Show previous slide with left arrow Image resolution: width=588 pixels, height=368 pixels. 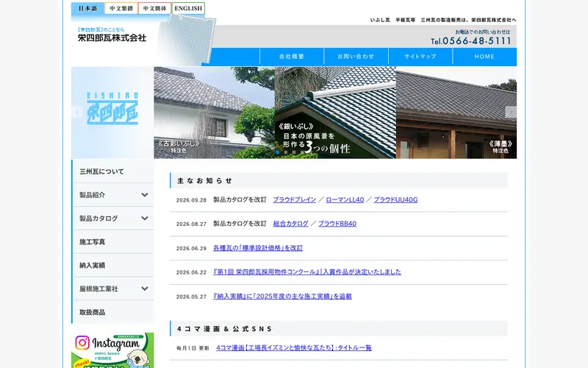click(76, 112)
